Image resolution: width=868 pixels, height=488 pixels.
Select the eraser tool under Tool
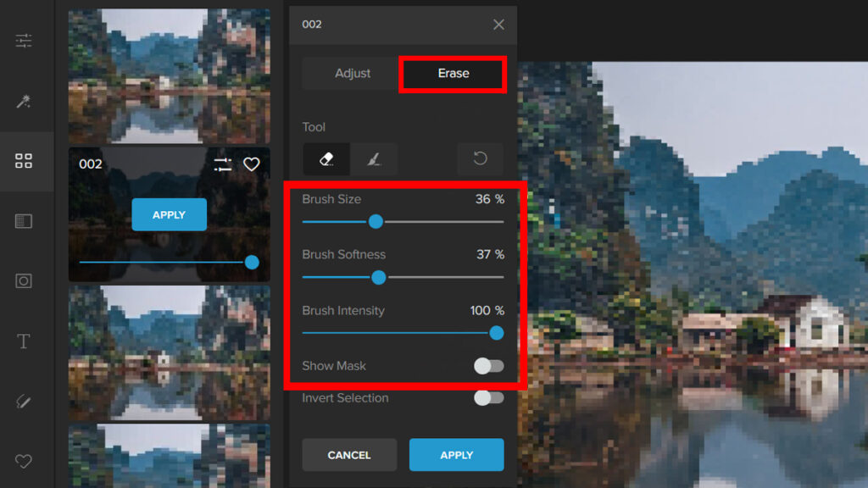pyautogui.click(x=326, y=159)
